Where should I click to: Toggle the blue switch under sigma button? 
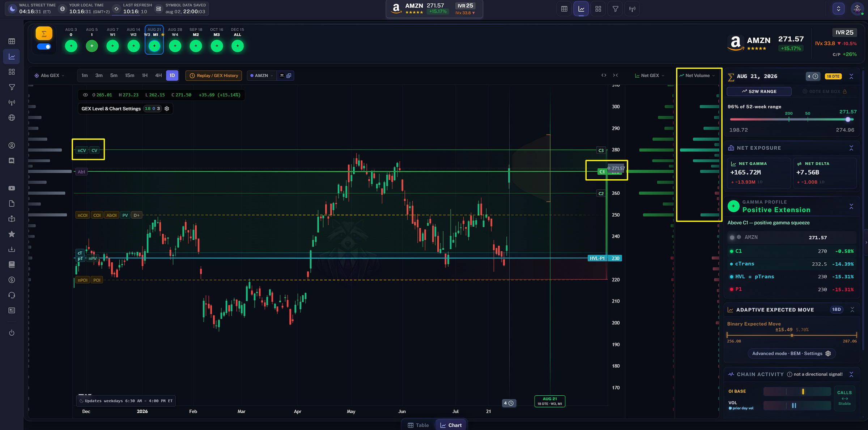(44, 47)
